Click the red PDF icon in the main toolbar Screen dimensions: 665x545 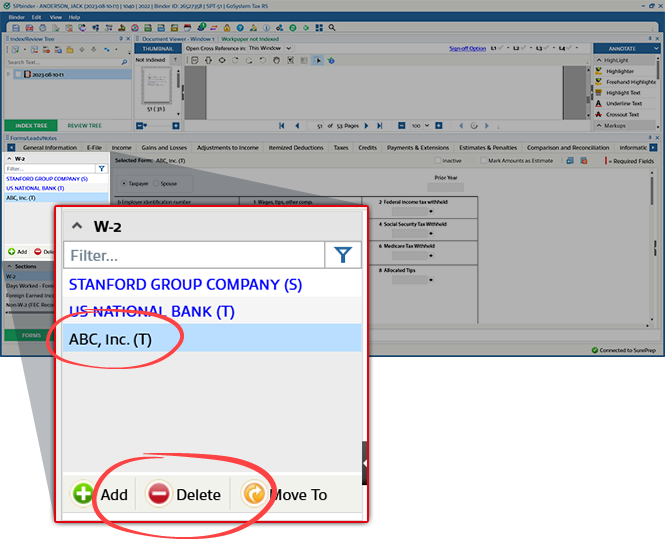coord(29,28)
